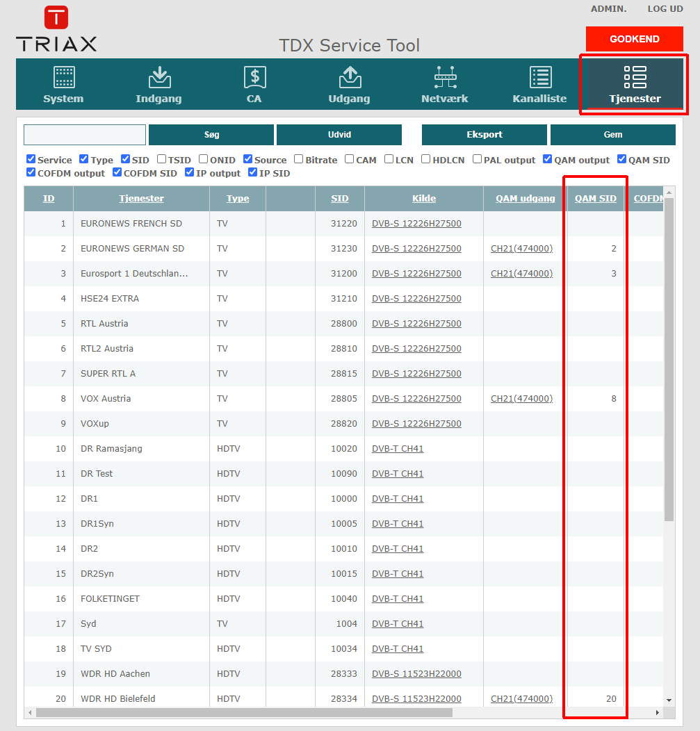This screenshot has width=700, height=731.
Task: Select the RTL Austria service name
Action: 104,324
